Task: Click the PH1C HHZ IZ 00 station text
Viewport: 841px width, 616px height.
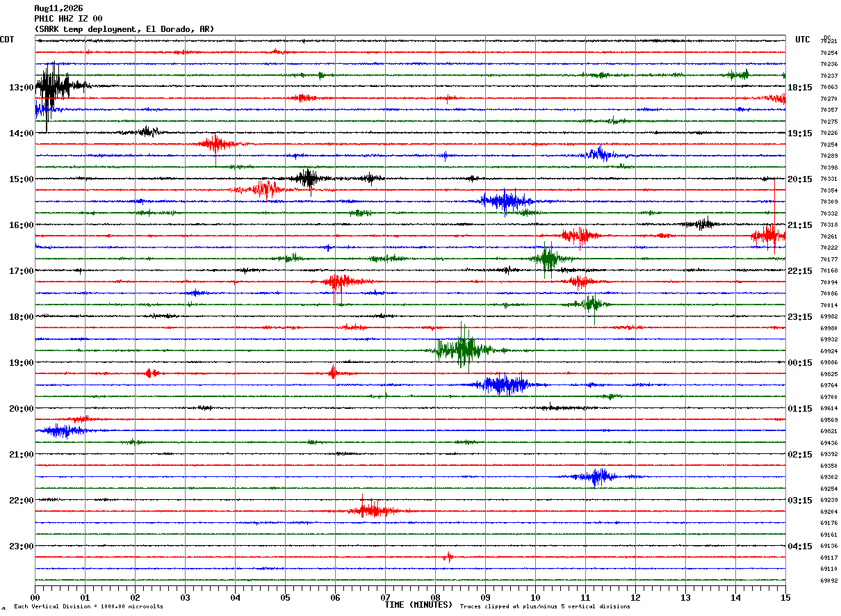Action: pos(68,19)
